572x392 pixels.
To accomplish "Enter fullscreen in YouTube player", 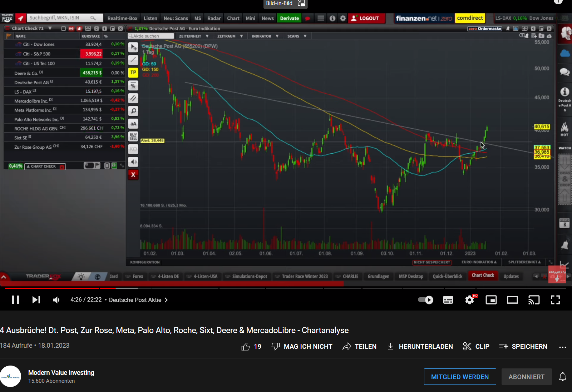I will click(555, 300).
